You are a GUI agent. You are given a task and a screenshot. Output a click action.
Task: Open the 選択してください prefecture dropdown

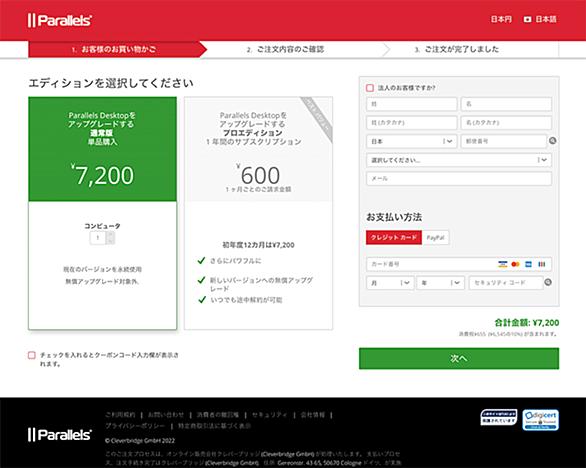coord(459,160)
